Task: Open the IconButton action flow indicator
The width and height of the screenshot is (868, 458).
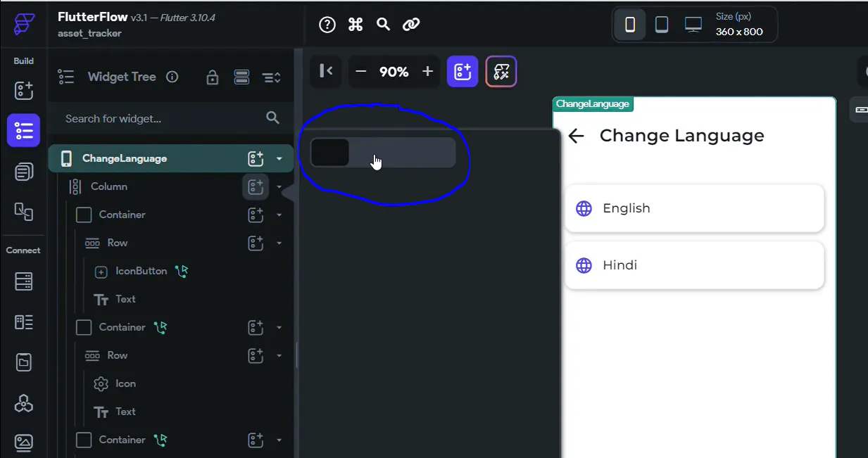Action: tap(182, 271)
